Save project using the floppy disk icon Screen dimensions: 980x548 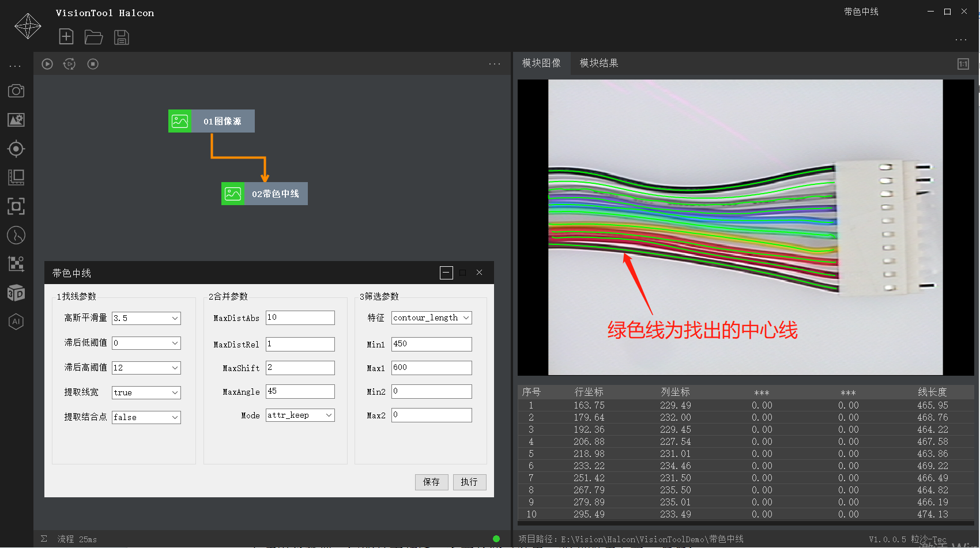[x=121, y=37]
